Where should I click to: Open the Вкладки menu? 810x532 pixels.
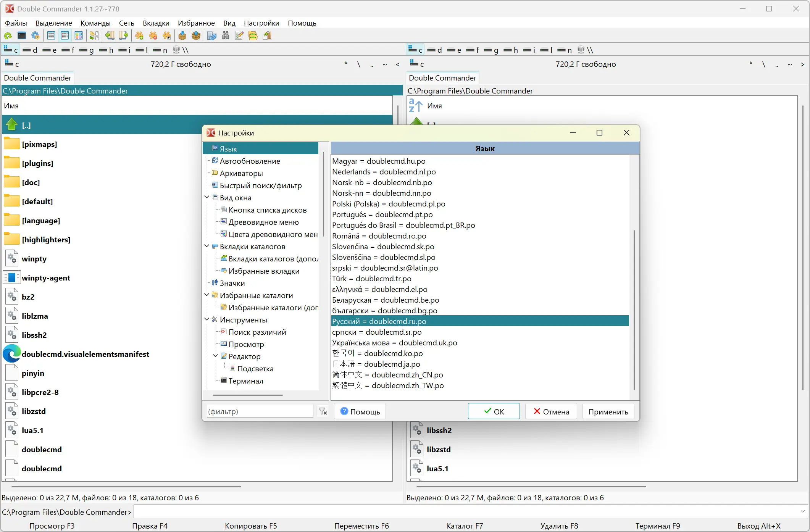click(156, 23)
